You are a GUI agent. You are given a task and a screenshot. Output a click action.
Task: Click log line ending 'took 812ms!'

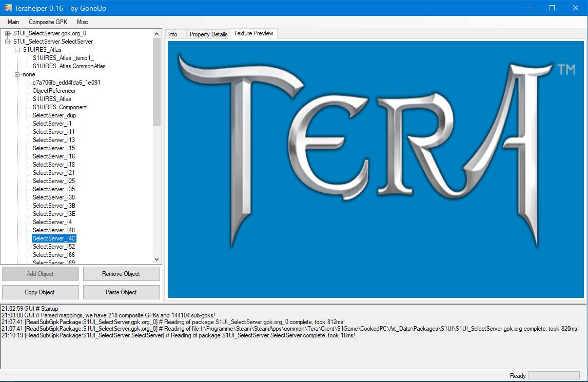173,323
